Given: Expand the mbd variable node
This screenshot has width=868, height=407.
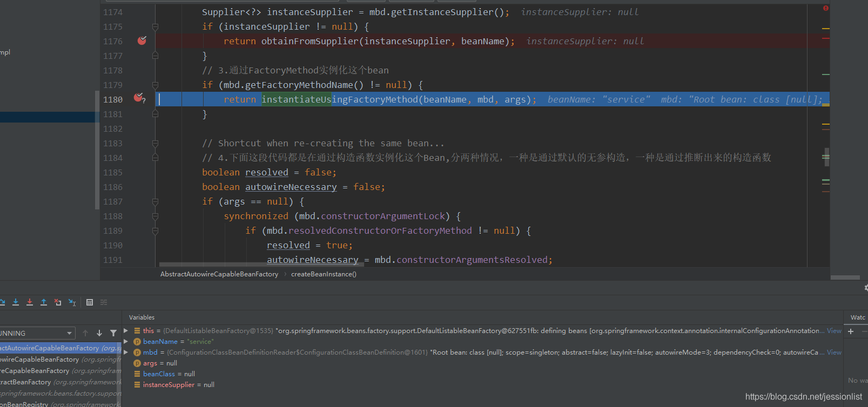Looking at the screenshot, I should [x=126, y=352].
